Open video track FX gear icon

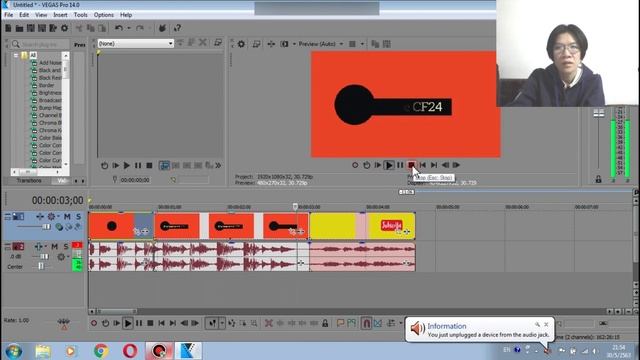51,216
